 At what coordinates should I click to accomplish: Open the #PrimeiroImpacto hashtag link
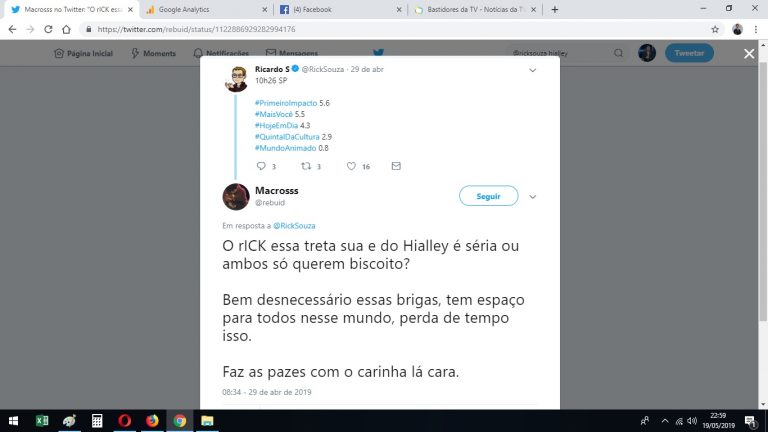[x=286, y=103]
